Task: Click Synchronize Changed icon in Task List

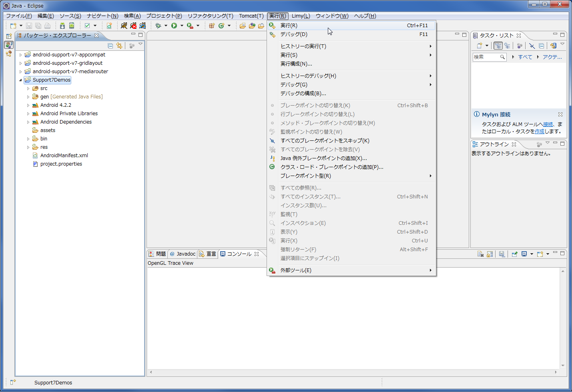Action: (554, 46)
